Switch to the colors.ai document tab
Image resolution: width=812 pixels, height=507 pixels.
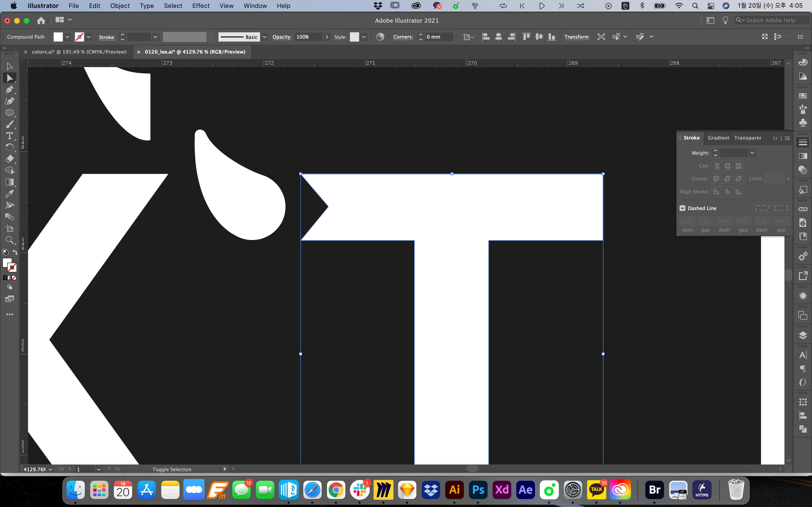[79, 52]
